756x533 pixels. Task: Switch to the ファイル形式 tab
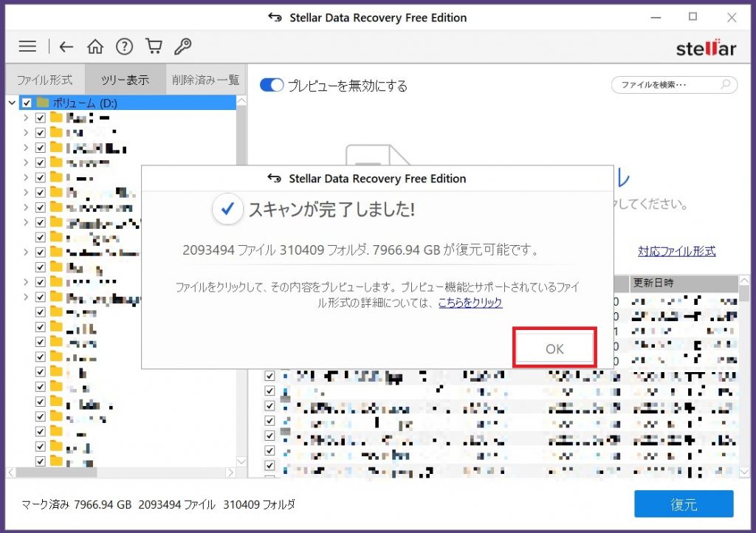click(44, 80)
